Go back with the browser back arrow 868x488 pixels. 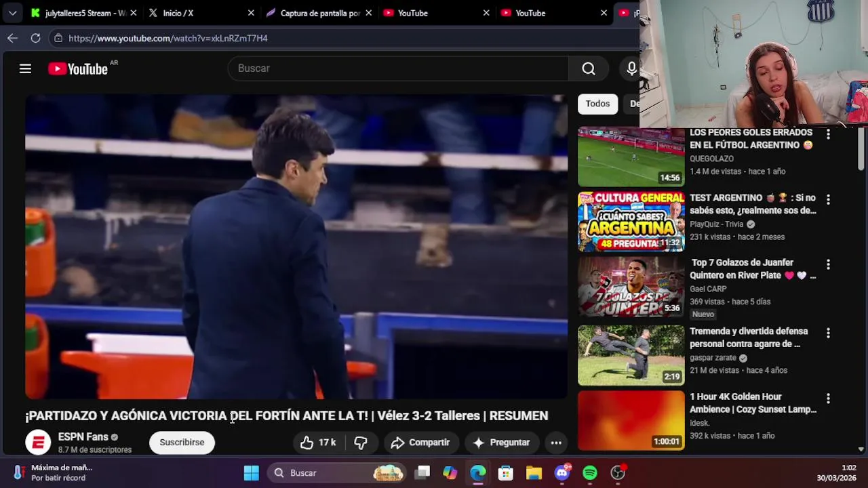click(x=12, y=38)
